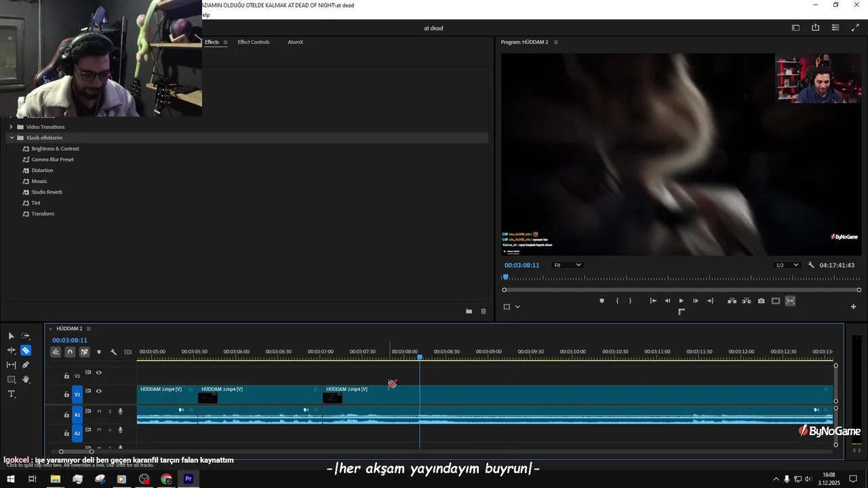868x488 pixels.
Task: Toggle V2 track lock
Action: click(66, 375)
